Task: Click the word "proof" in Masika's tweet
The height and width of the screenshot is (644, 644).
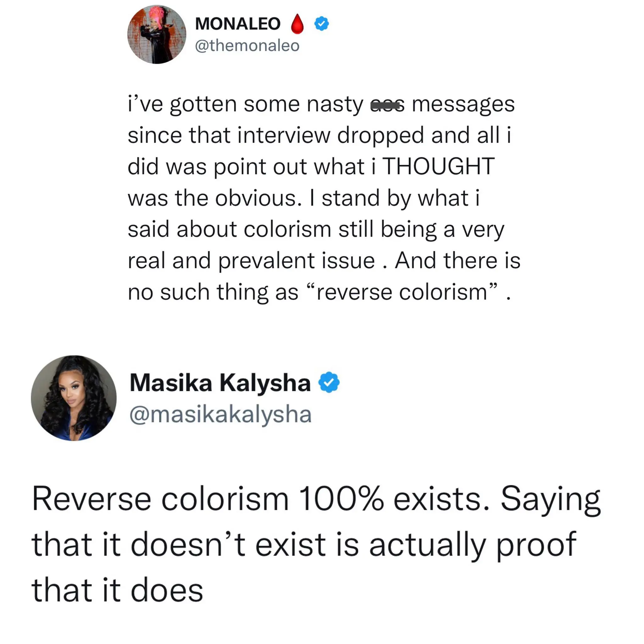Action: [536, 545]
